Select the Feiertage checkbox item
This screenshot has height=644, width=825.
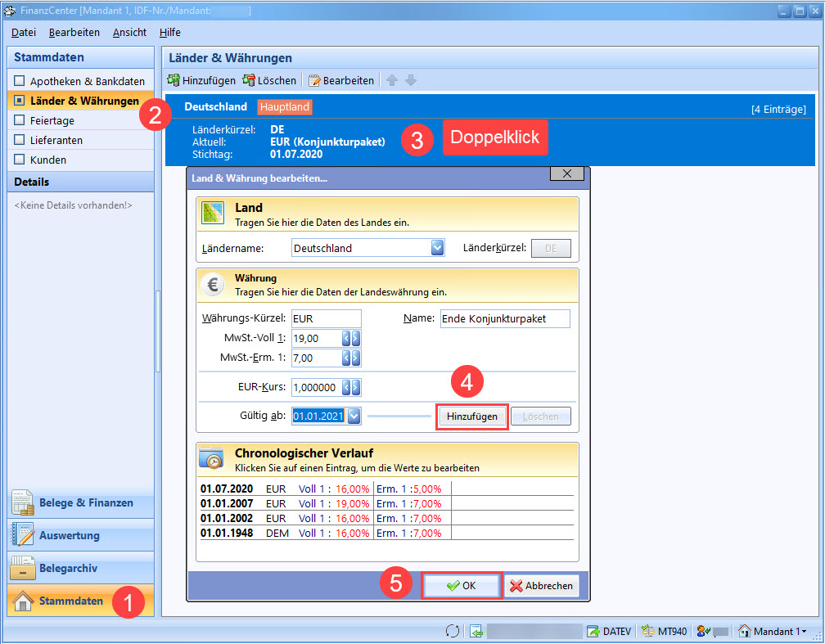20,120
